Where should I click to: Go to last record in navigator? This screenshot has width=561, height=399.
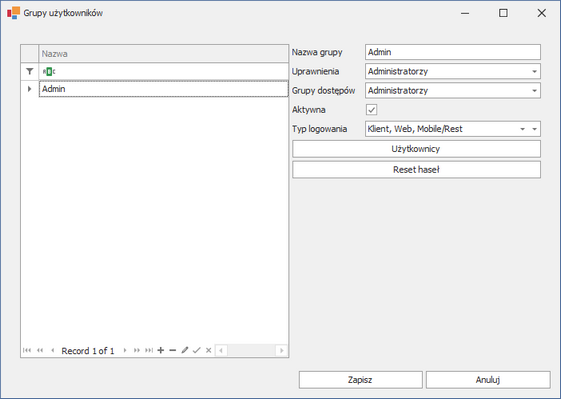149,350
